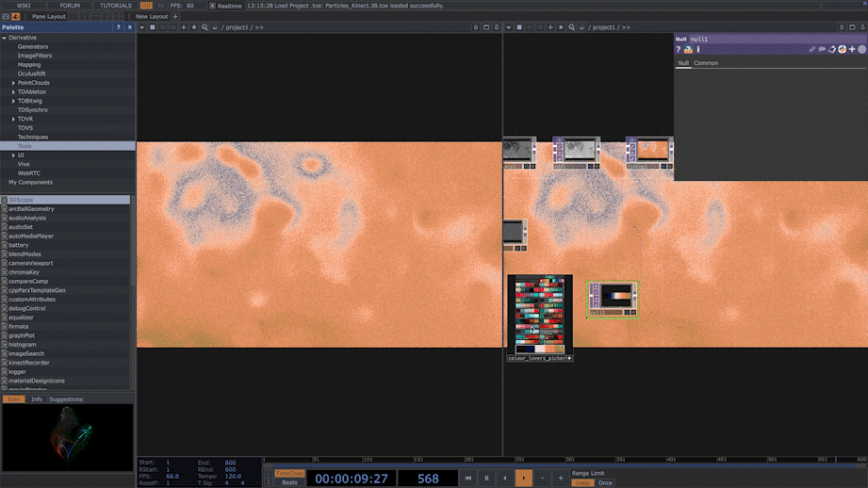Close the Palette panel with X
The image size is (868, 488).
pyautogui.click(x=130, y=27)
